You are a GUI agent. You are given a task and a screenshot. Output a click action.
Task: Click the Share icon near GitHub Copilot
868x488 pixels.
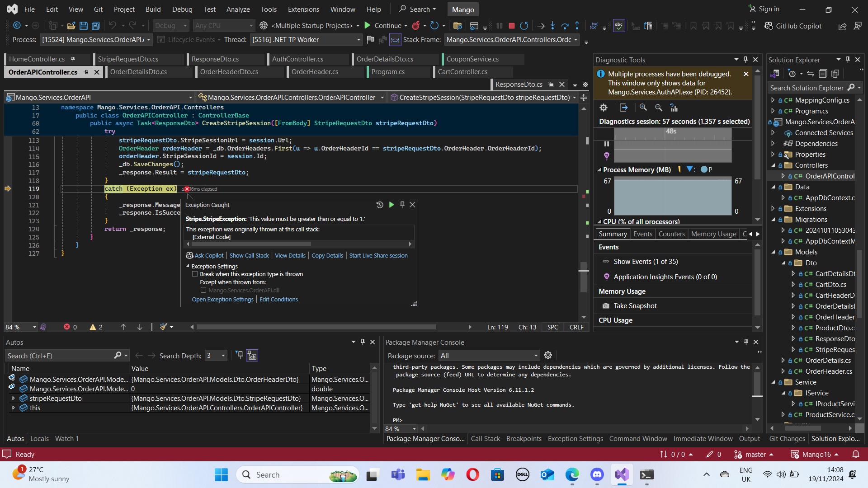pyautogui.click(x=842, y=26)
